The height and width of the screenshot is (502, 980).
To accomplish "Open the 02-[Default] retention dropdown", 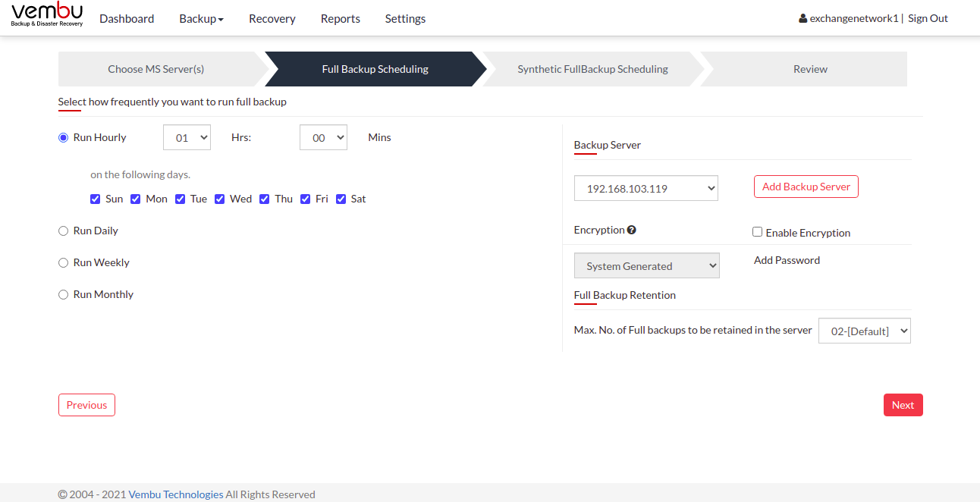I will coord(865,331).
